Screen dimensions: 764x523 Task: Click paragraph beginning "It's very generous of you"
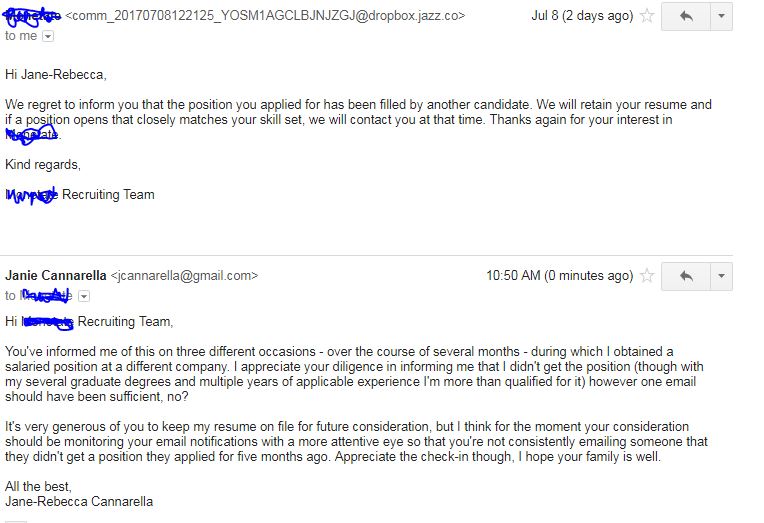click(x=355, y=441)
